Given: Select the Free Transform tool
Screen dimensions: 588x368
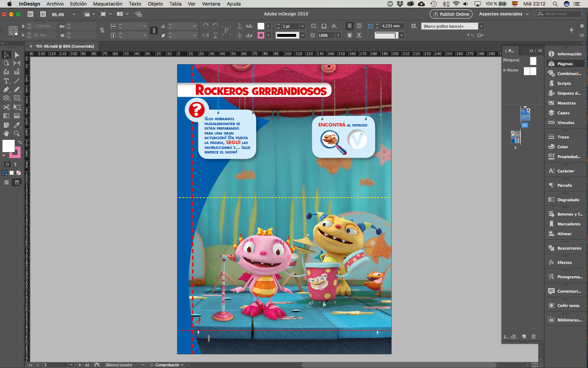Looking at the screenshot, I should (x=17, y=107).
